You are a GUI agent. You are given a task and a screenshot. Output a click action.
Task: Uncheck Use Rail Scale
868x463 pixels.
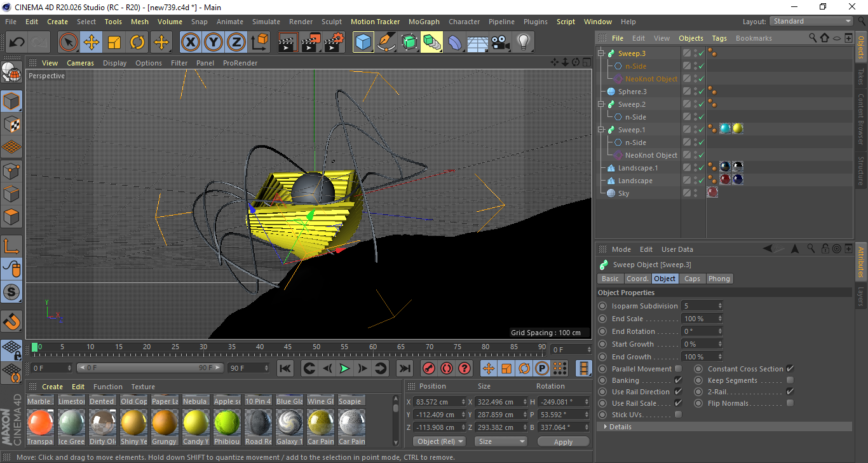[678, 403]
